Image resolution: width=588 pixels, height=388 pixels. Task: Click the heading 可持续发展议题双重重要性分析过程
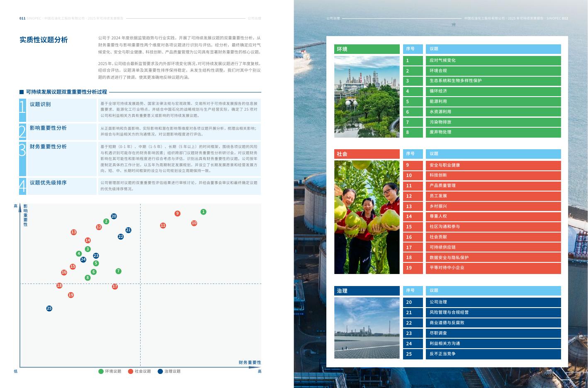point(66,92)
